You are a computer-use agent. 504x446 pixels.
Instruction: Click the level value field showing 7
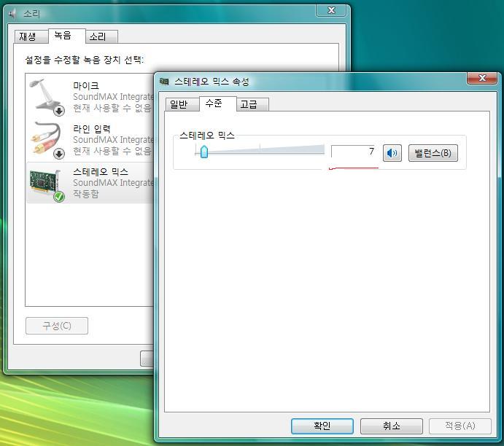point(354,152)
